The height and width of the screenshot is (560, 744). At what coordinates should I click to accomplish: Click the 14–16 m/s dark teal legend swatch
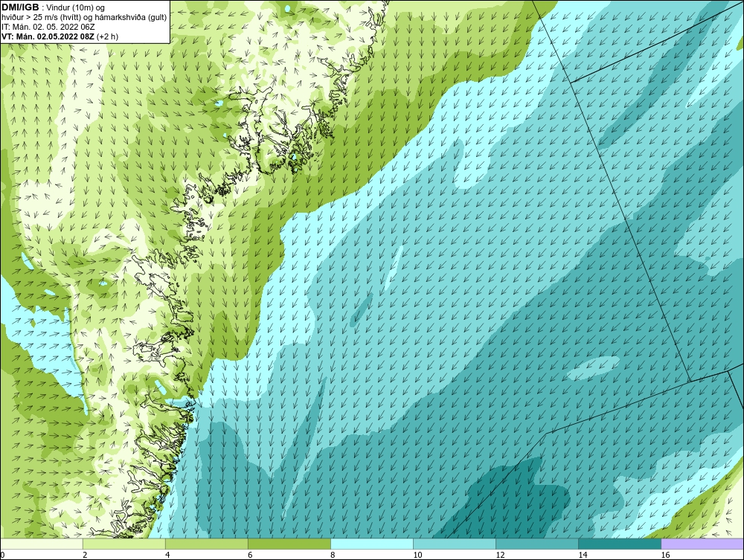(619, 544)
